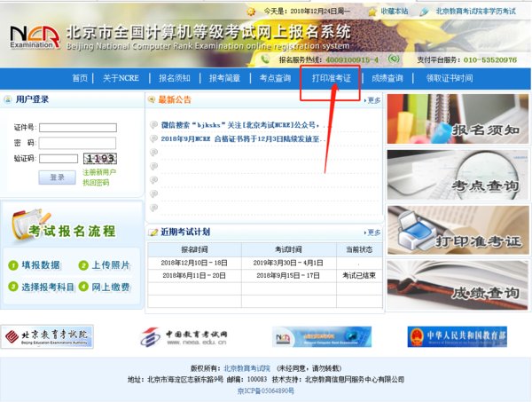Image resolution: width=532 pixels, height=402 pixels.
Task: Click the step 3 circle beside 选择报考科目
Action: click(13, 287)
